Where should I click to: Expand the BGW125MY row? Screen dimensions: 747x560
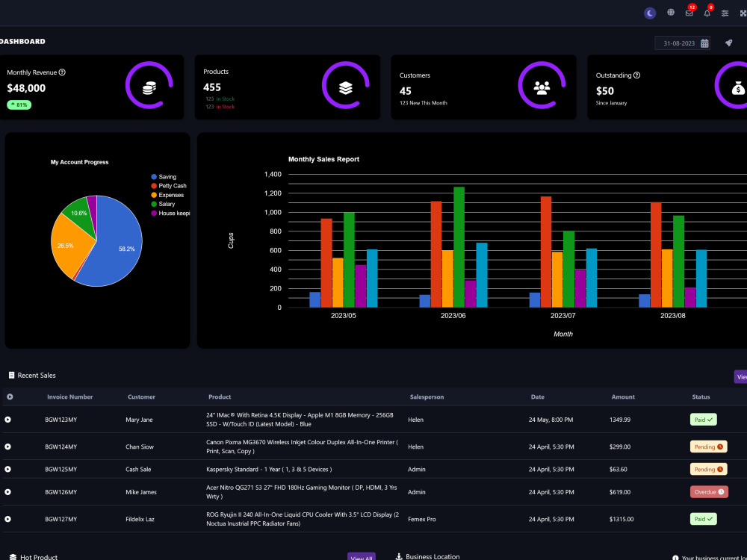pyautogui.click(x=7, y=469)
